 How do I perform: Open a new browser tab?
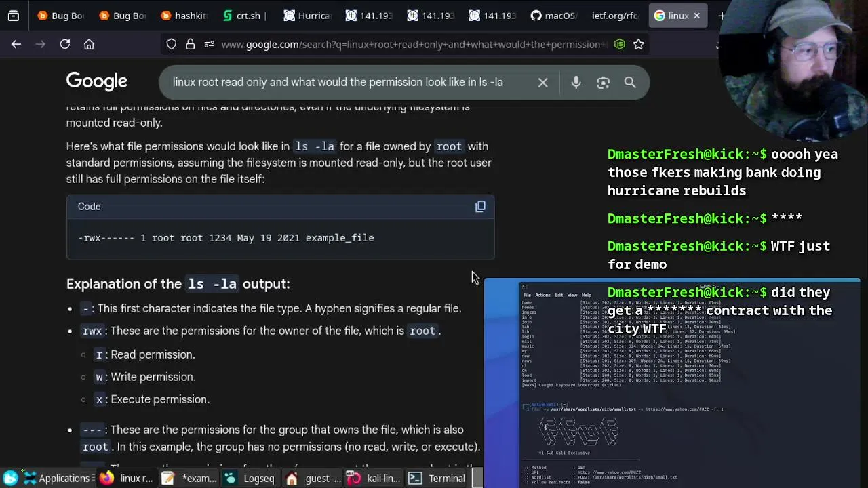[x=721, y=15]
